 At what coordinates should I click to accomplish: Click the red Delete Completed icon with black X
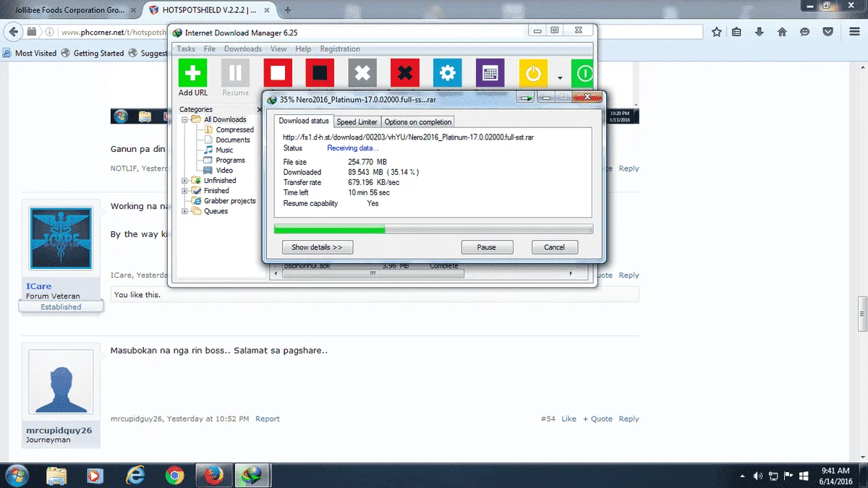coord(405,73)
